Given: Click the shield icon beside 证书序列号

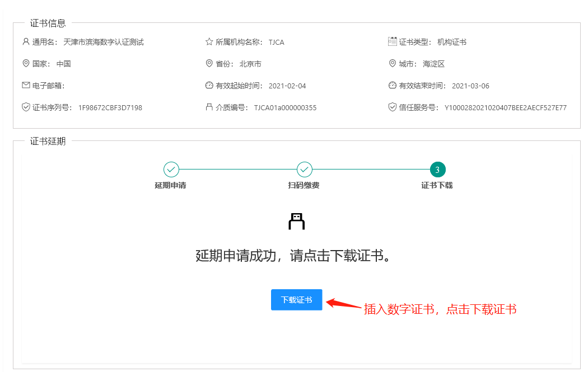Looking at the screenshot, I should 26,107.
